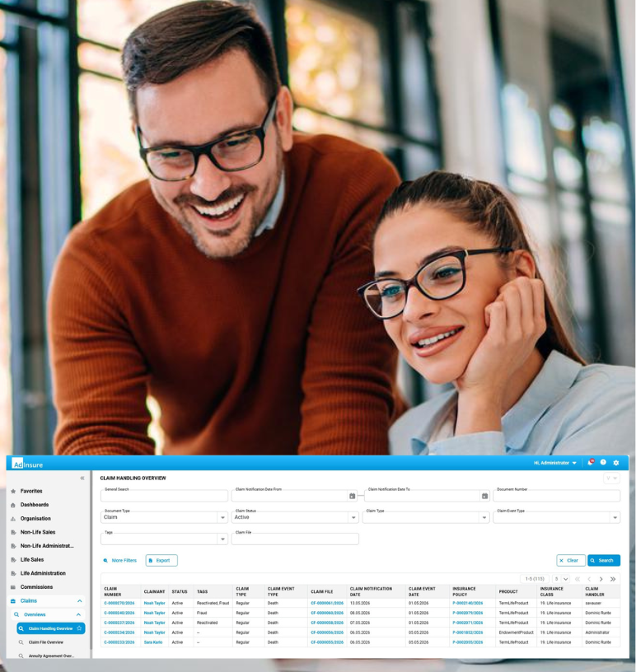Image resolution: width=636 pixels, height=672 pixels.
Task: Open claim file CF-0000061/2026 link
Action: 327,603
